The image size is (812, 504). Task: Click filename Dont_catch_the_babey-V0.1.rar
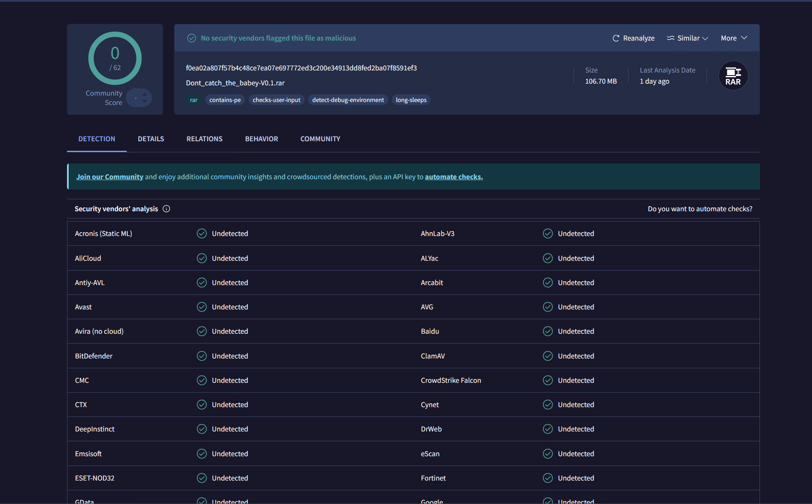click(235, 83)
